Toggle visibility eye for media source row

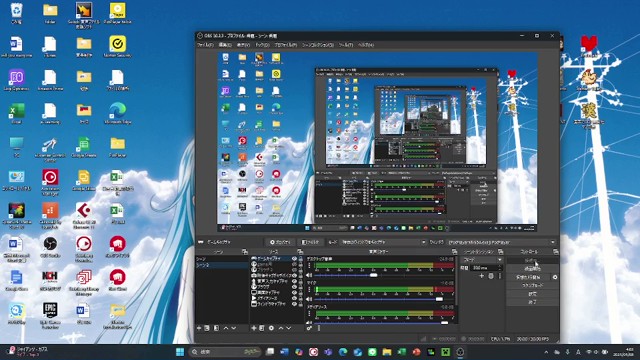point(294,298)
